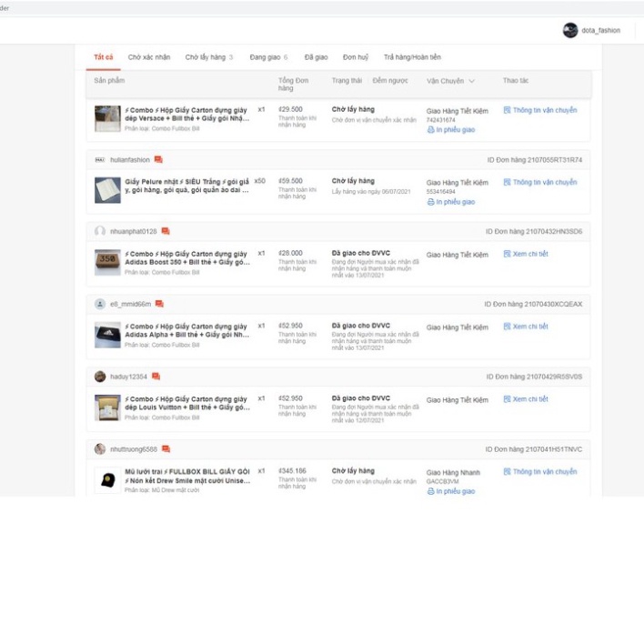Open the Adidas Alpha product thumbnail
This screenshot has width=644, height=644.
point(107,335)
